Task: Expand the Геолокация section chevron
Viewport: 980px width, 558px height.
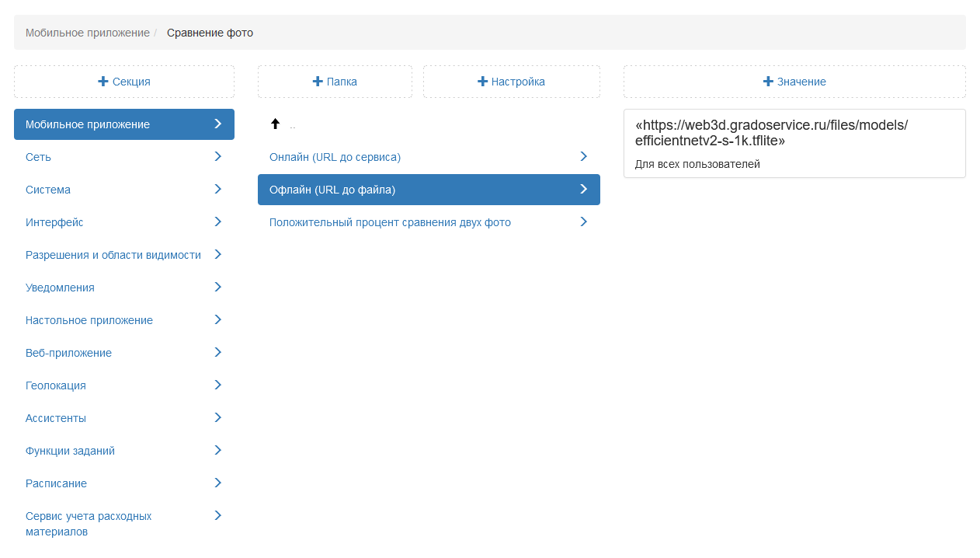Action: click(218, 385)
